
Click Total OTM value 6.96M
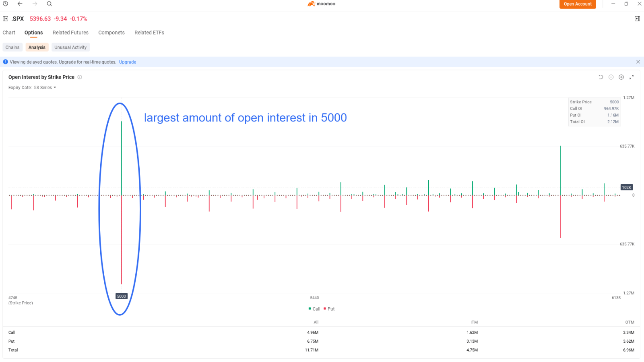tap(628, 350)
